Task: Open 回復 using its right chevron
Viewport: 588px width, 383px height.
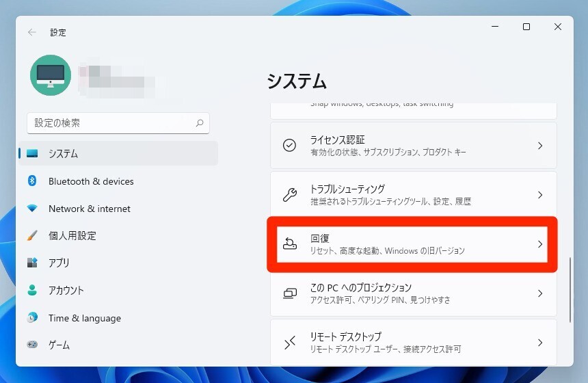Action: 540,244
